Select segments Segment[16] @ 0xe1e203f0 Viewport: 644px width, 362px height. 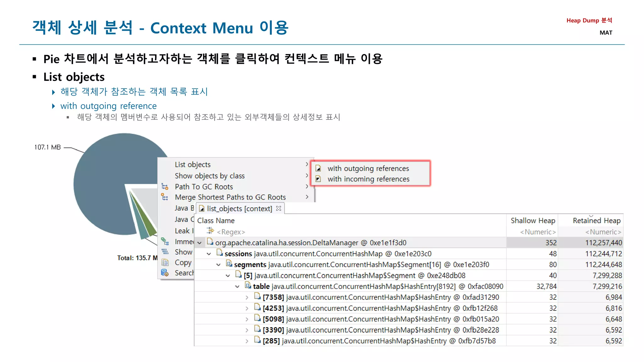coord(362,265)
